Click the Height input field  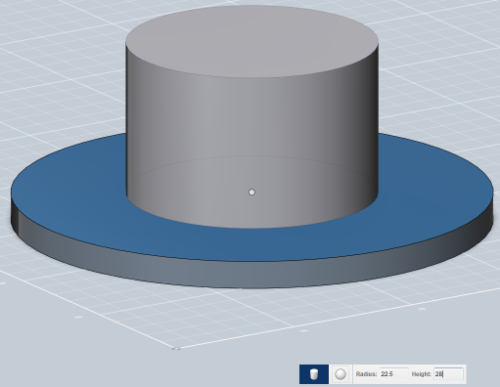[448, 374]
